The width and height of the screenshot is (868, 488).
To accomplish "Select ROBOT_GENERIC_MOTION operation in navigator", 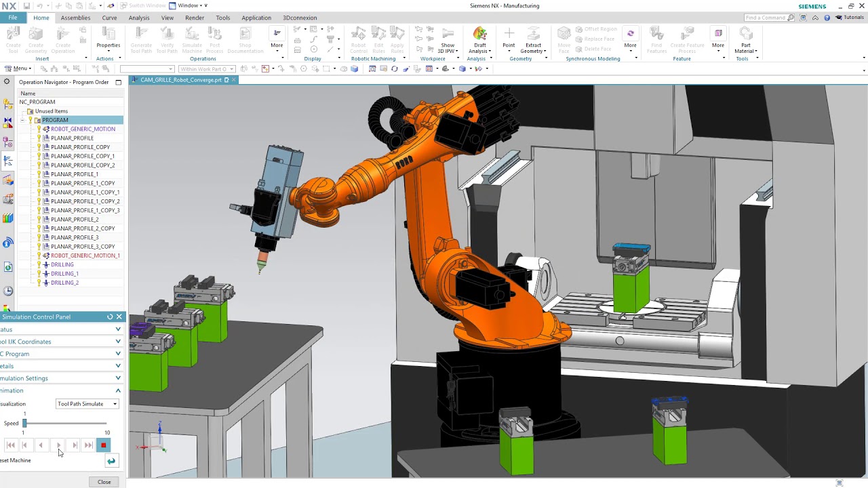I will pyautogui.click(x=83, y=129).
